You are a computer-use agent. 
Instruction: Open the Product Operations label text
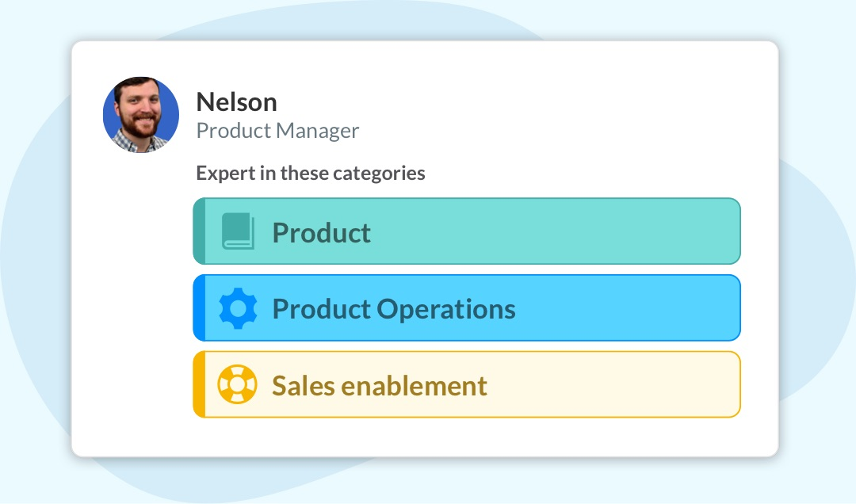click(x=394, y=309)
